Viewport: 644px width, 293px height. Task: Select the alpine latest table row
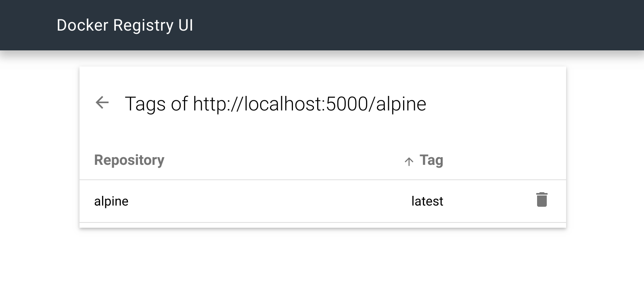pyautogui.click(x=282, y=201)
